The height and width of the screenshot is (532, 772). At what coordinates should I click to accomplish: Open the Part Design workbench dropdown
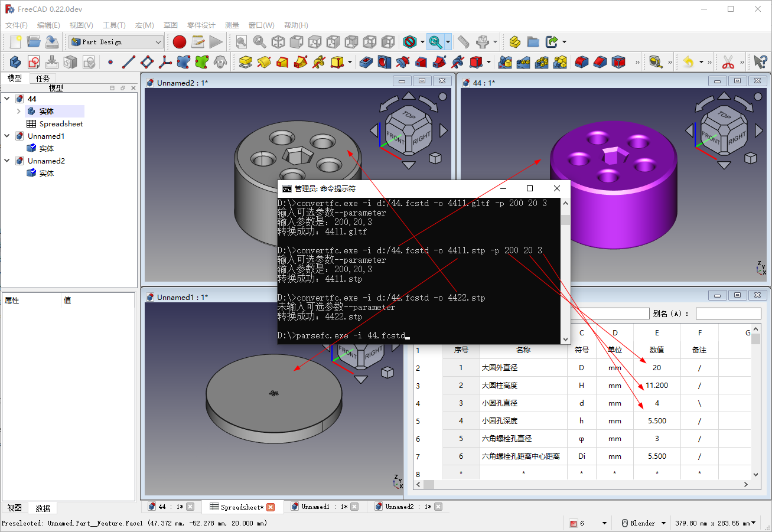pyautogui.click(x=116, y=42)
